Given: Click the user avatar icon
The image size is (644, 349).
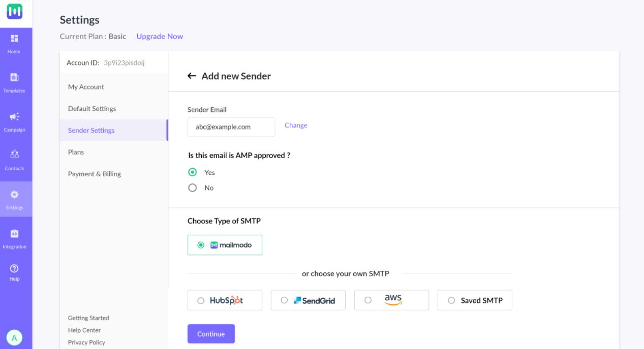Looking at the screenshot, I should [x=14, y=337].
